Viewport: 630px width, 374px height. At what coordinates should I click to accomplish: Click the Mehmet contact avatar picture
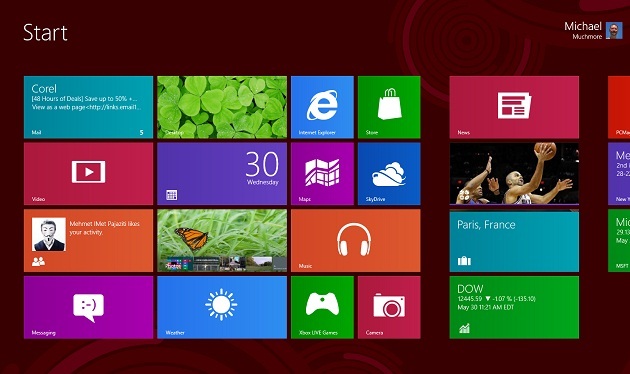pos(49,235)
